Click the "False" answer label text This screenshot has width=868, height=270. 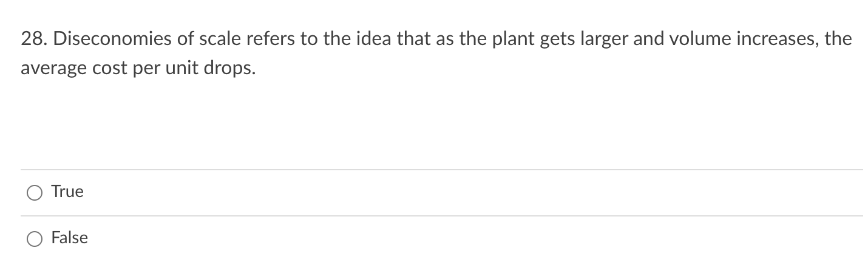tap(70, 238)
